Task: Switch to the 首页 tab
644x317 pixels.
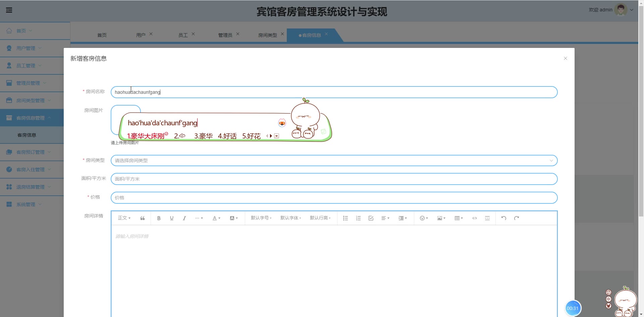Action: 102,35
